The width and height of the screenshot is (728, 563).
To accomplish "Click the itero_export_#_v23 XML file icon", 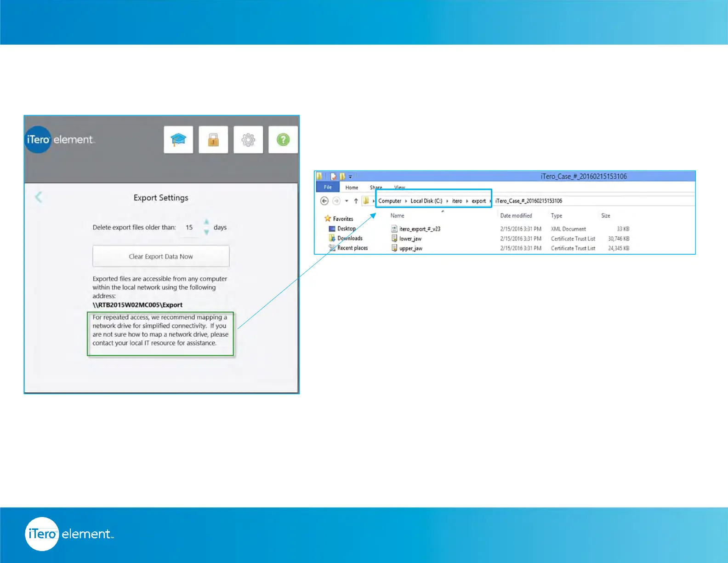I will click(x=394, y=229).
